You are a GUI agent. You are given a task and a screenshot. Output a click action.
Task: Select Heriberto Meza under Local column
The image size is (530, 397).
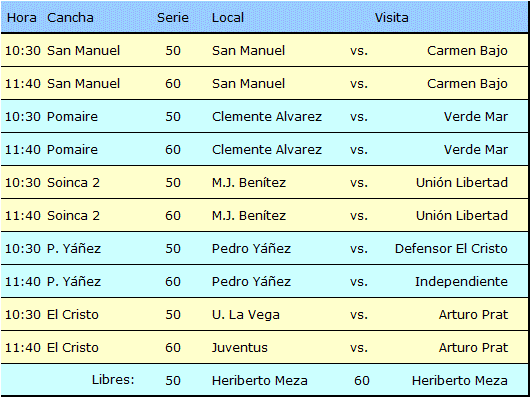click(x=260, y=381)
